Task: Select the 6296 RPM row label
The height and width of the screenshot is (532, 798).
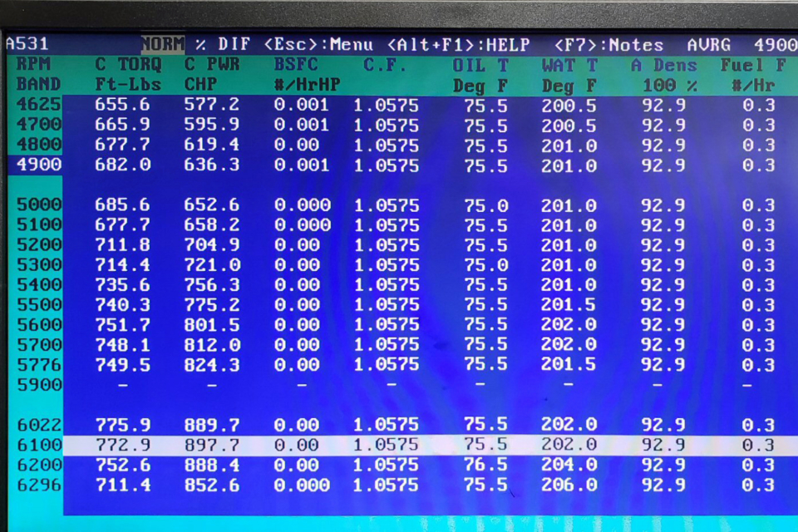Action: (x=39, y=485)
